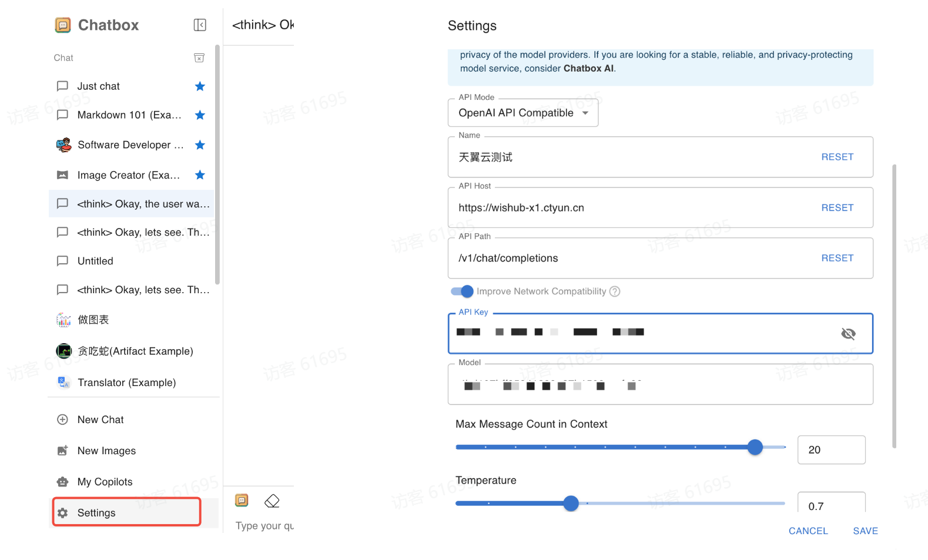The height and width of the screenshot is (560, 928).
Task: Click the archive chats icon beside Chat
Action: pyautogui.click(x=199, y=58)
